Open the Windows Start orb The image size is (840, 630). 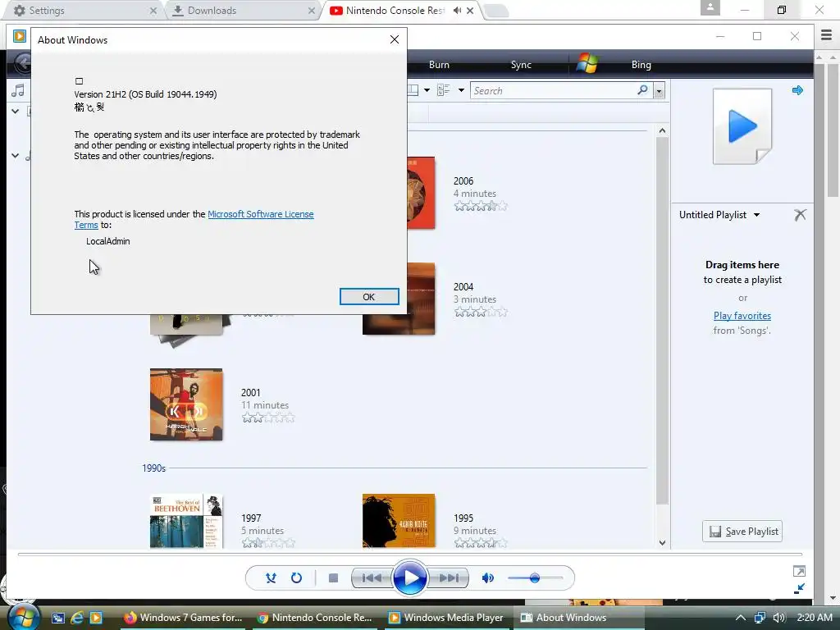point(23,617)
